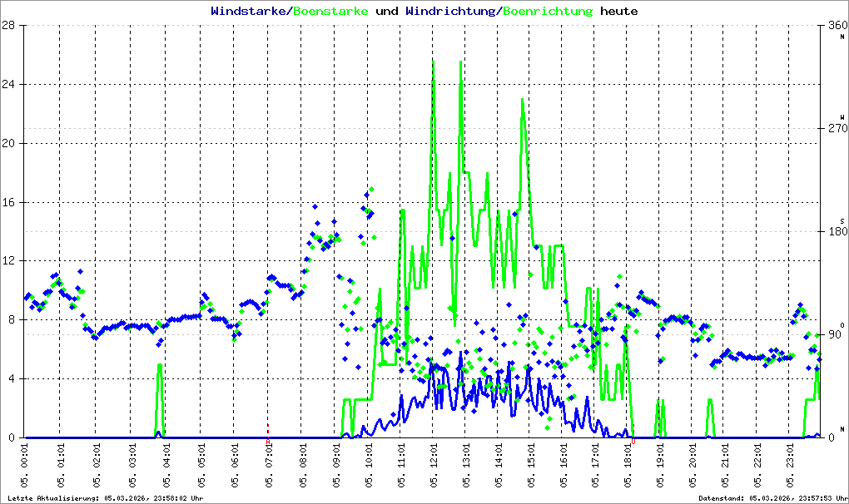
Task: Click the '05. 14:01' time axis label
Action: 499,466
